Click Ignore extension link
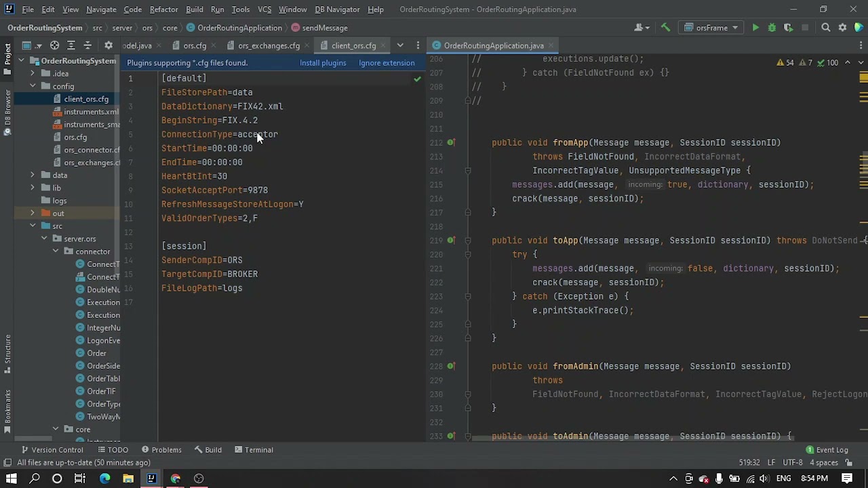Viewport: 868px width, 488px height. click(387, 63)
